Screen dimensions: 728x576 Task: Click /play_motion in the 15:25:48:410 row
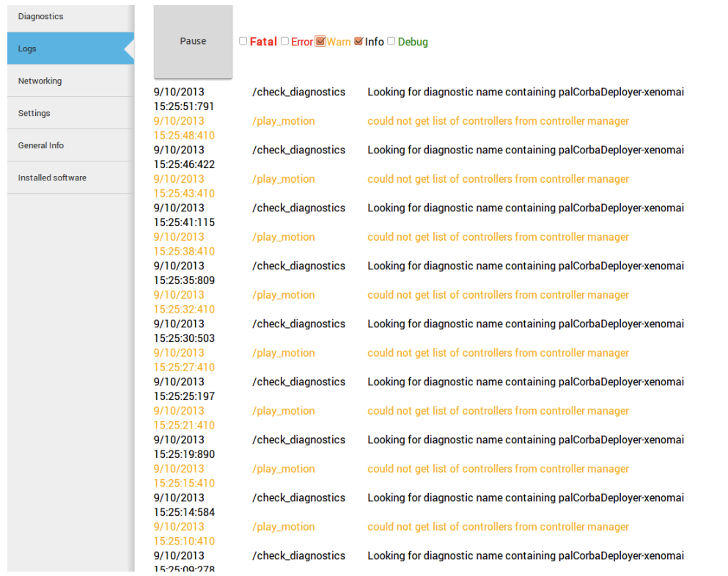(x=283, y=121)
